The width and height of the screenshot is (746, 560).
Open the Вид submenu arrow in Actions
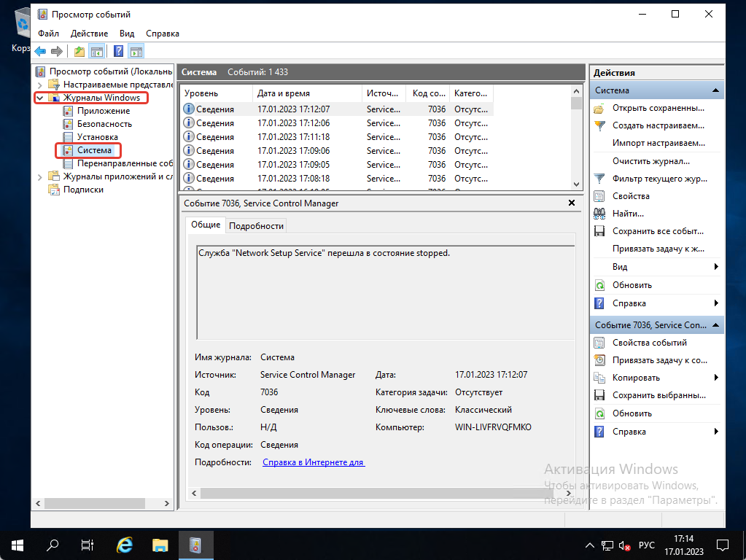pos(716,266)
